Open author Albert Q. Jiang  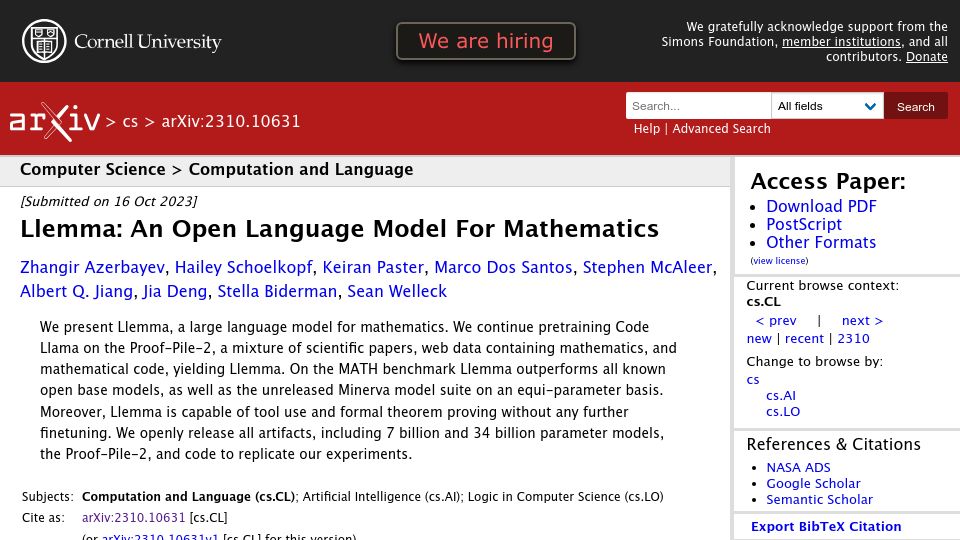click(77, 291)
